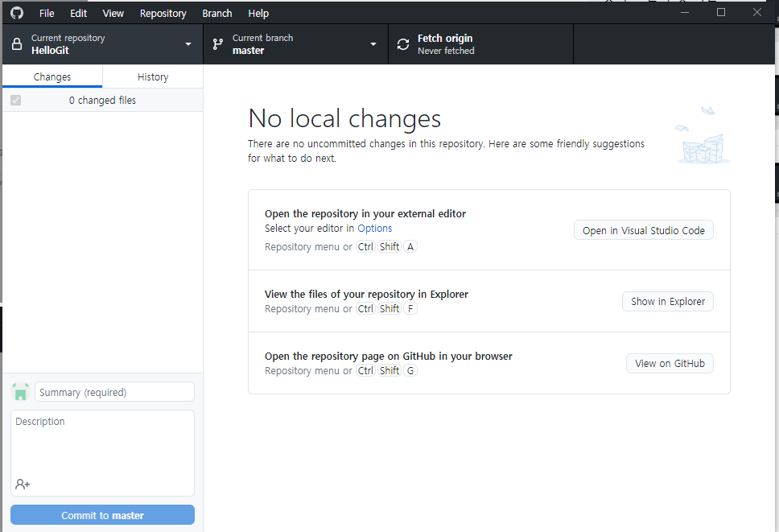Click the No local changes heading
779x532 pixels.
click(344, 119)
